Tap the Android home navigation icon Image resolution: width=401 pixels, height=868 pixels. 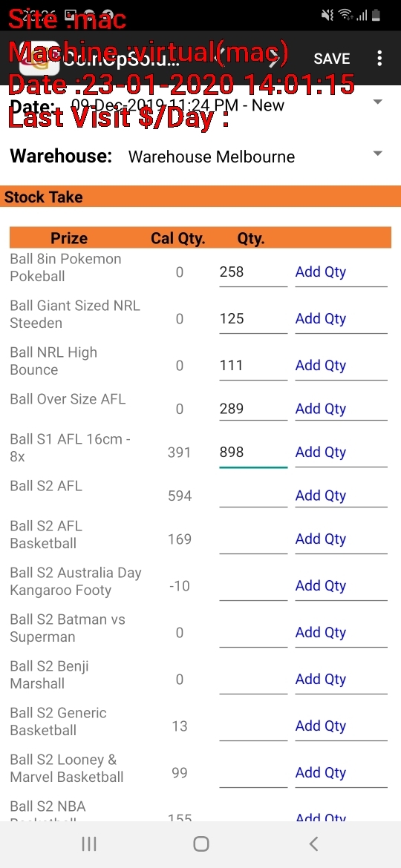pyautogui.click(x=201, y=844)
